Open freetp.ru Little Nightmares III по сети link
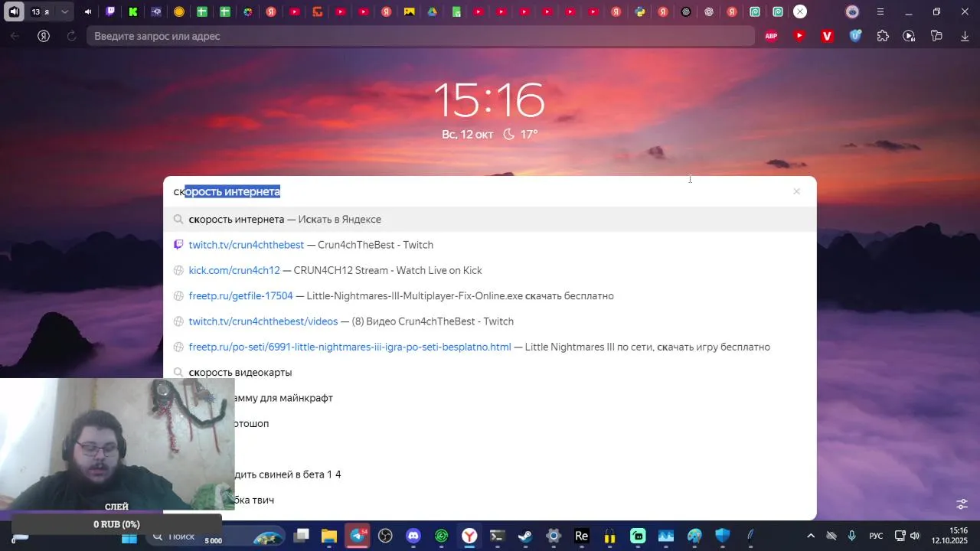 (490, 347)
